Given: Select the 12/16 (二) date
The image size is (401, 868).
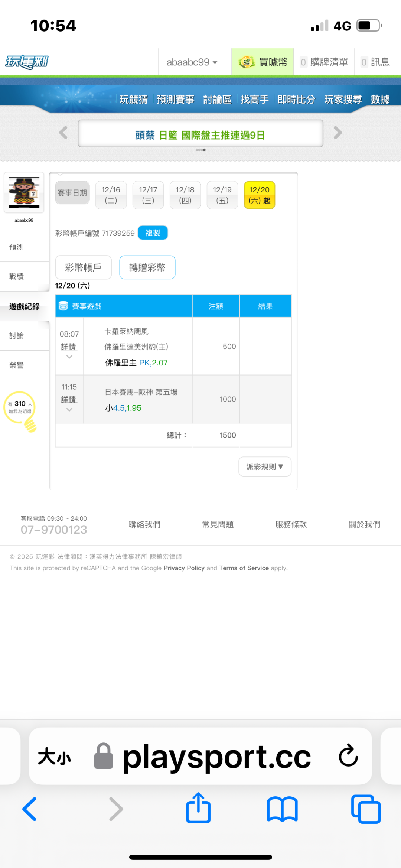Looking at the screenshot, I should coord(111,195).
